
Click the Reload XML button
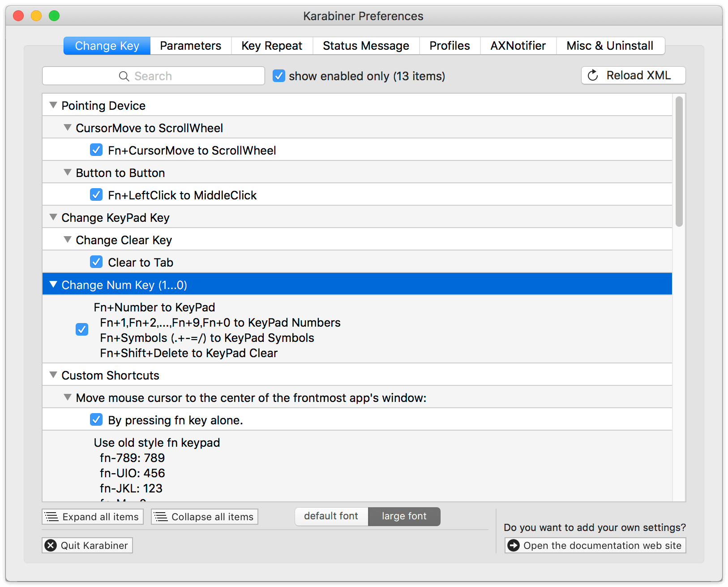click(633, 75)
